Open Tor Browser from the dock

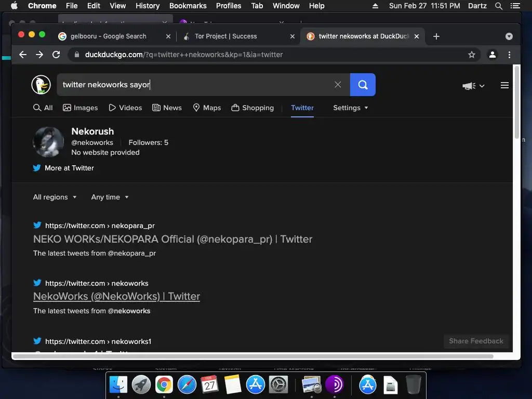point(334,385)
